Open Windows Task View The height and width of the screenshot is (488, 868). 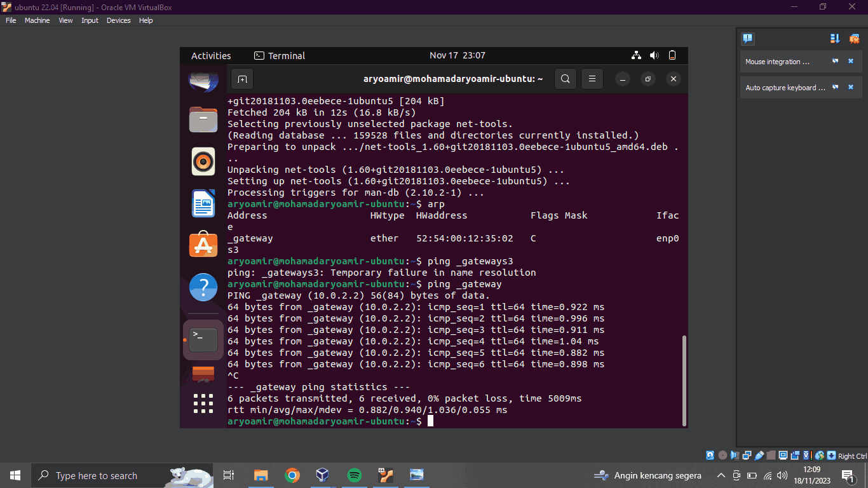click(x=229, y=475)
